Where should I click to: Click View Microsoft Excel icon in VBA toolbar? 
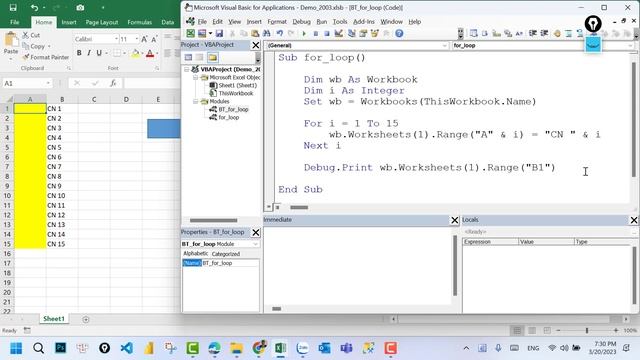[191, 33]
